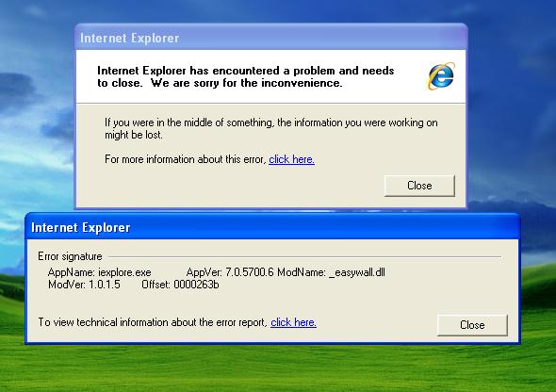556x392 pixels.
Task: Open technical information error report link
Action: tap(293, 322)
